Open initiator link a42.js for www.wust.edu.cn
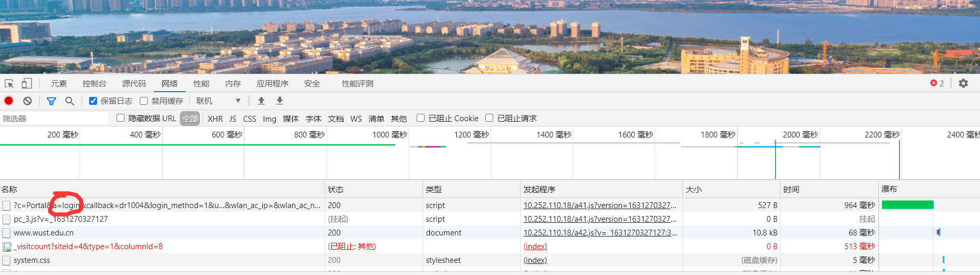The image size is (980, 275). coord(600,233)
